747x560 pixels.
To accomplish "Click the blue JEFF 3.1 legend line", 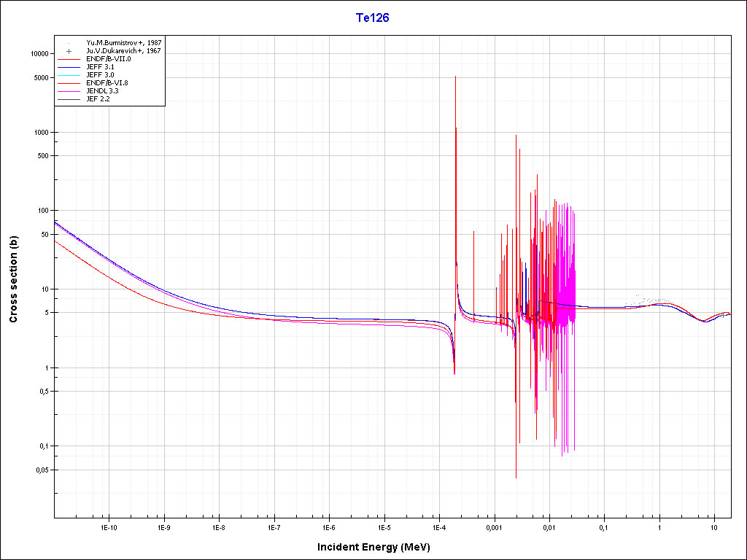I will click(69, 67).
